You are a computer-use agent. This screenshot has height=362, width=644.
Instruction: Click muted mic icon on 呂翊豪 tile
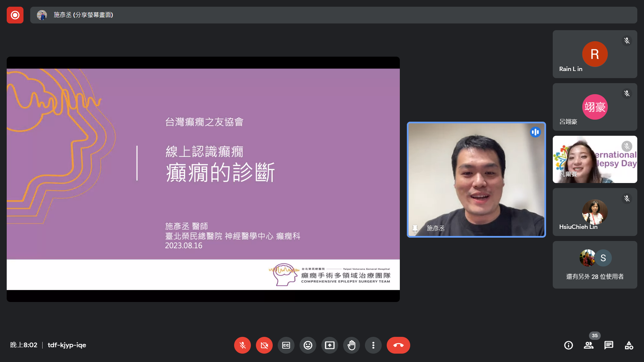[x=627, y=94]
